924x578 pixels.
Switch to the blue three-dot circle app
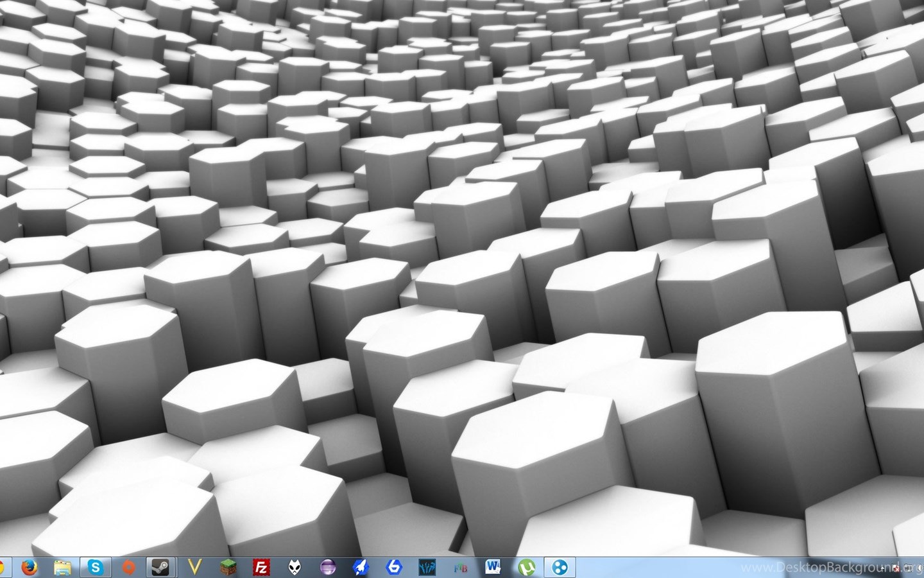[x=560, y=568]
